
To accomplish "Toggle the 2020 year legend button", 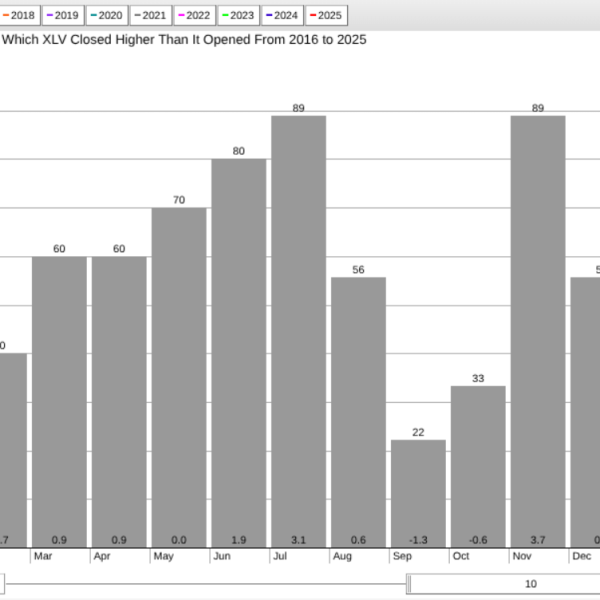I will (x=107, y=15).
